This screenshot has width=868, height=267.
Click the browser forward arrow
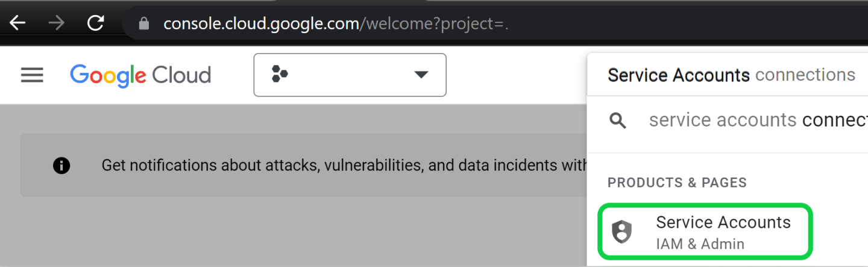click(57, 24)
